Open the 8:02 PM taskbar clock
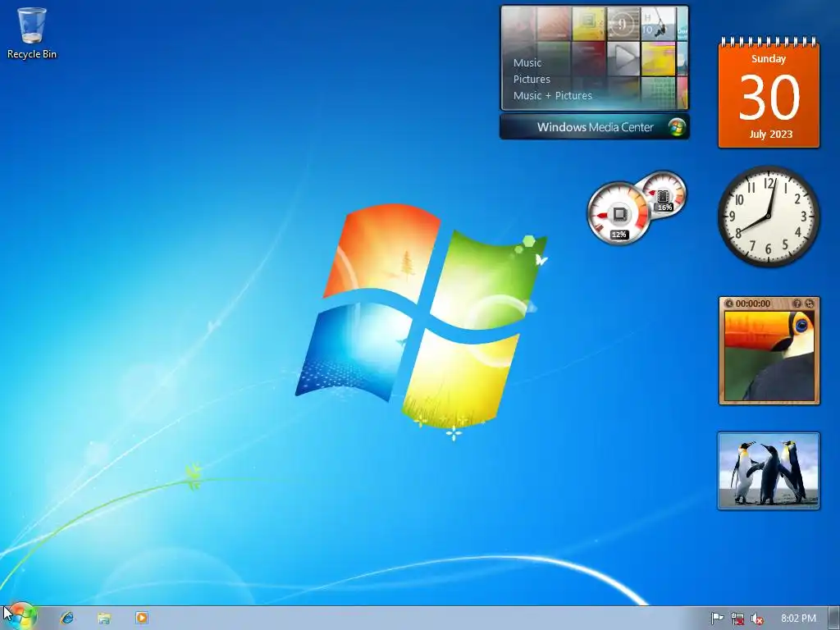The image size is (840, 630). (798, 619)
